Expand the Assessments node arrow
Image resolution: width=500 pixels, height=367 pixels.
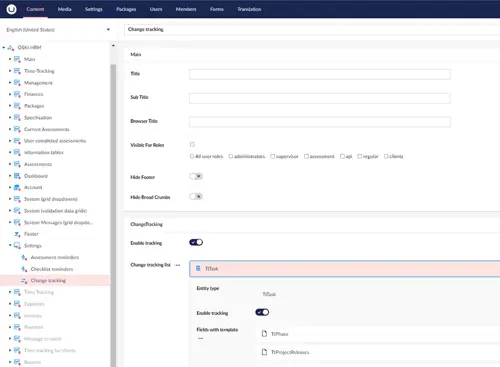[10, 164]
